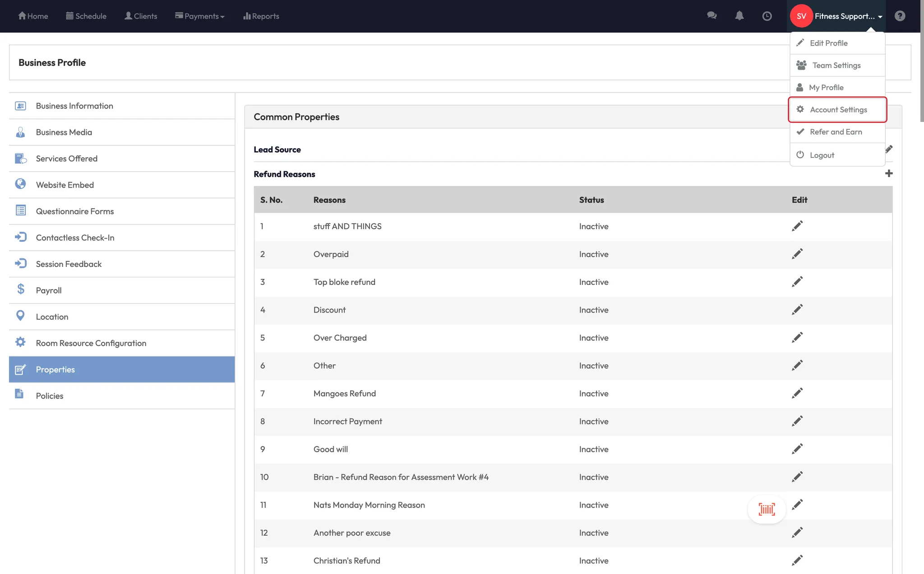This screenshot has width=924, height=574.
Task: Click the clock history icon
Action: [x=767, y=16]
